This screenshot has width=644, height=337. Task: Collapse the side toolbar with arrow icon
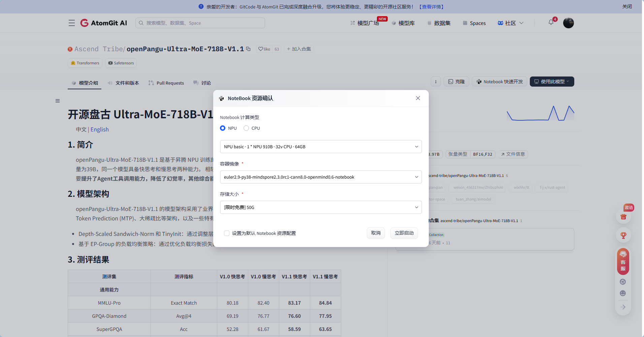[623, 307]
